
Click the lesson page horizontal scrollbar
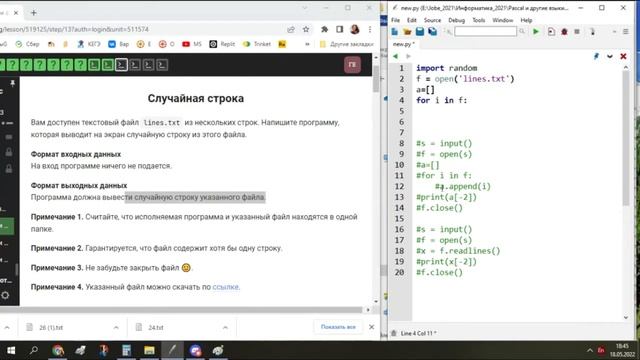coord(181,310)
